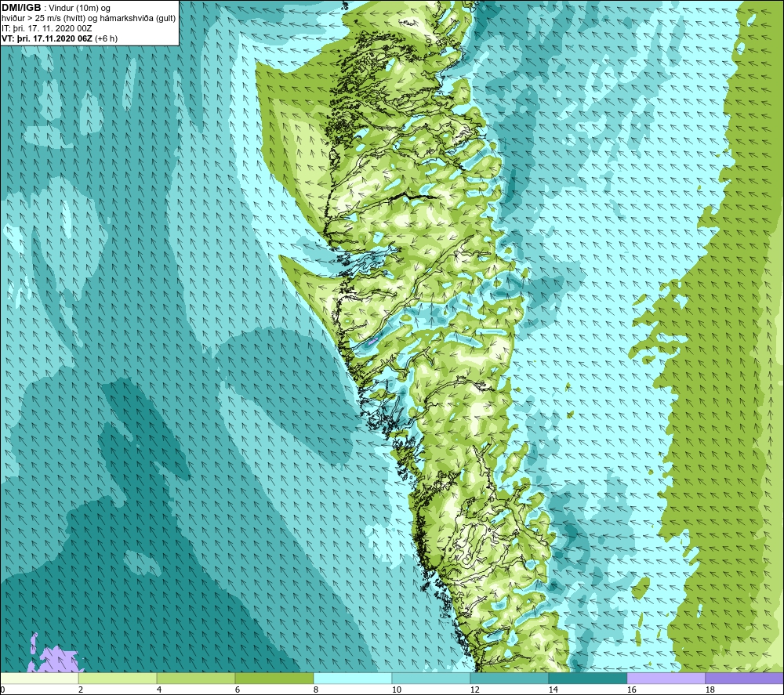784x695 pixels.
Task: Click the 'IT: þri. 17. 11. 2020 00Z' line
Action: click(x=46, y=28)
